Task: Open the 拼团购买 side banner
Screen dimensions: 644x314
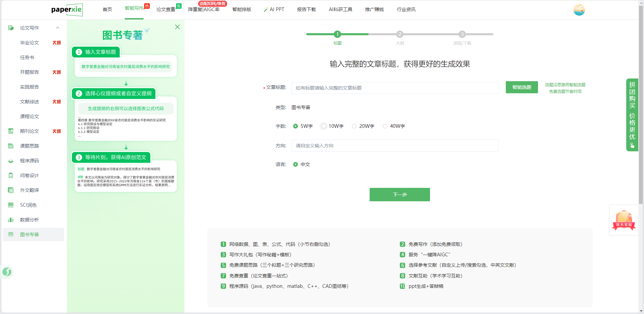Action: pos(632,115)
